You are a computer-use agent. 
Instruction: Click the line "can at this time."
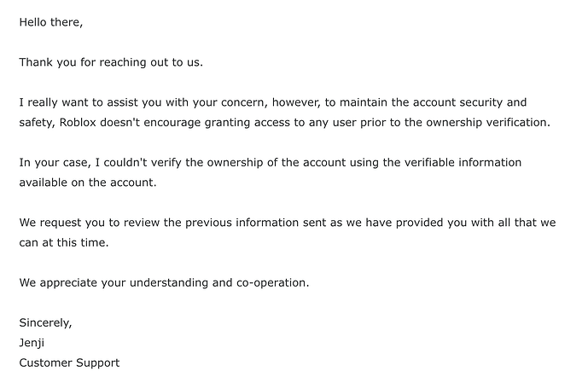[67, 241]
